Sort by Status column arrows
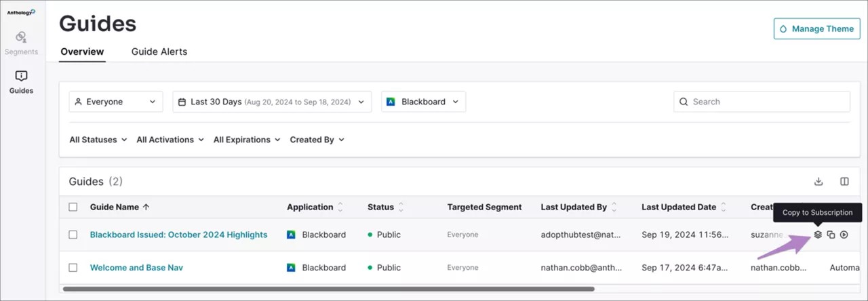The height and width of the screenshot is (301, 868). click(x=401, y=207)
